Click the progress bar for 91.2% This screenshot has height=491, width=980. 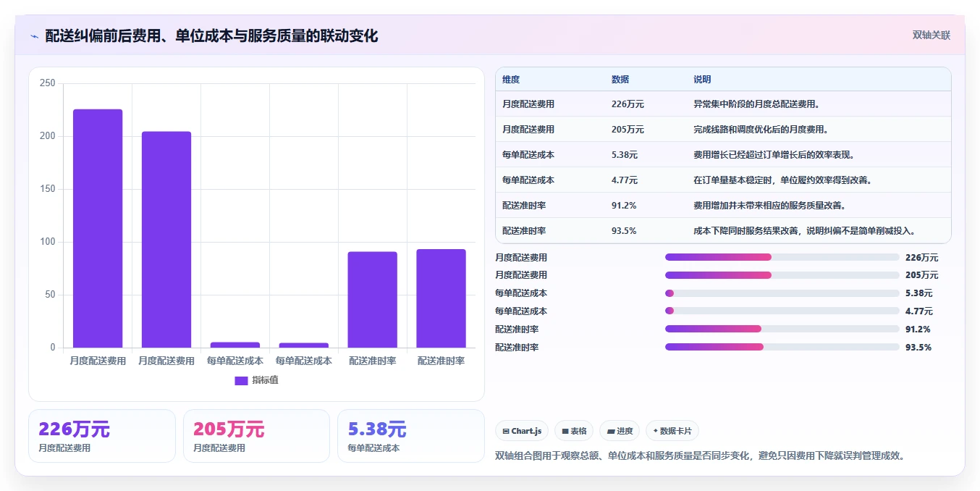pos(782,330)
